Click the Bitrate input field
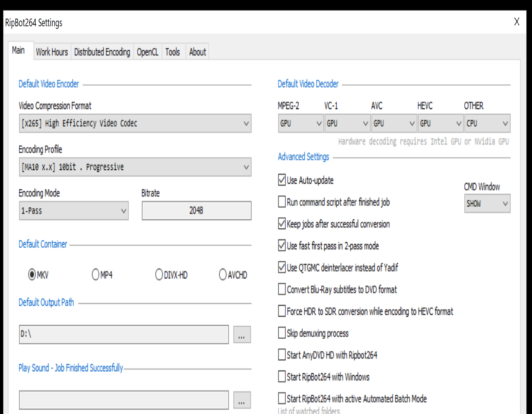This screenshot has height=414, width=532. point(196,211)
